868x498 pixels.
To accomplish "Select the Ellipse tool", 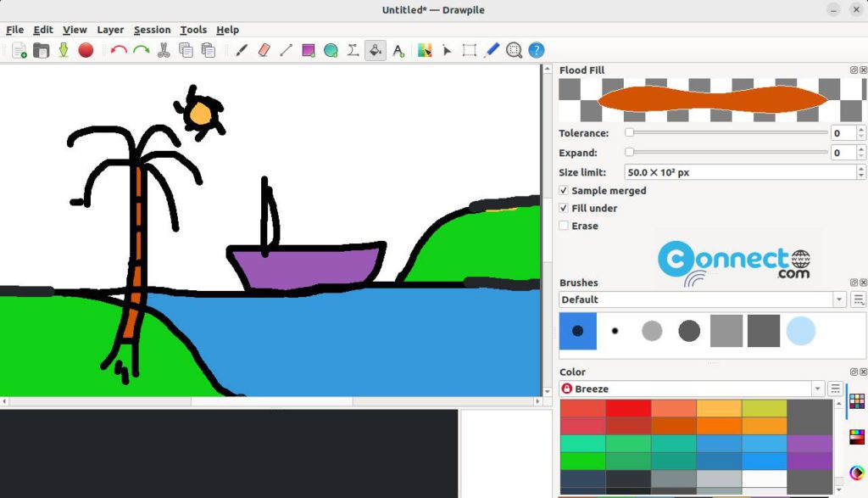I will click(x=331, y=50).
